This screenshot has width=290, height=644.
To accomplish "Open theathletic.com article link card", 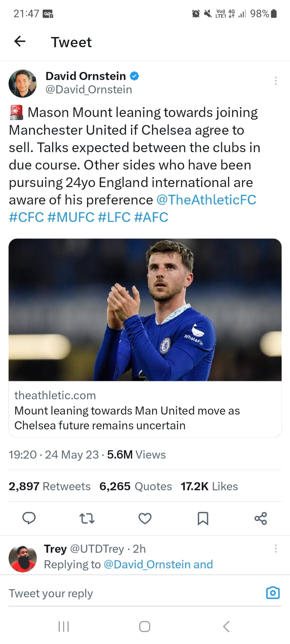I will (145, 338).
